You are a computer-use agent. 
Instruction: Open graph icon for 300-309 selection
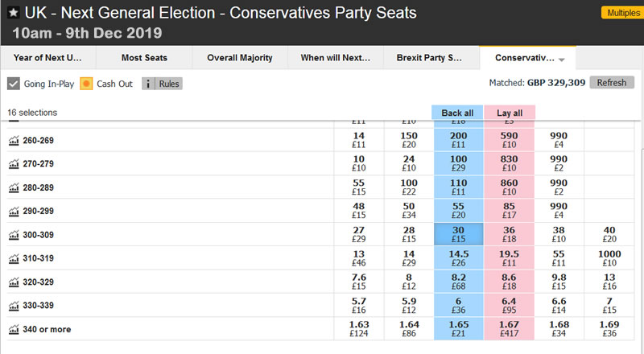click(x=13, y=235)
